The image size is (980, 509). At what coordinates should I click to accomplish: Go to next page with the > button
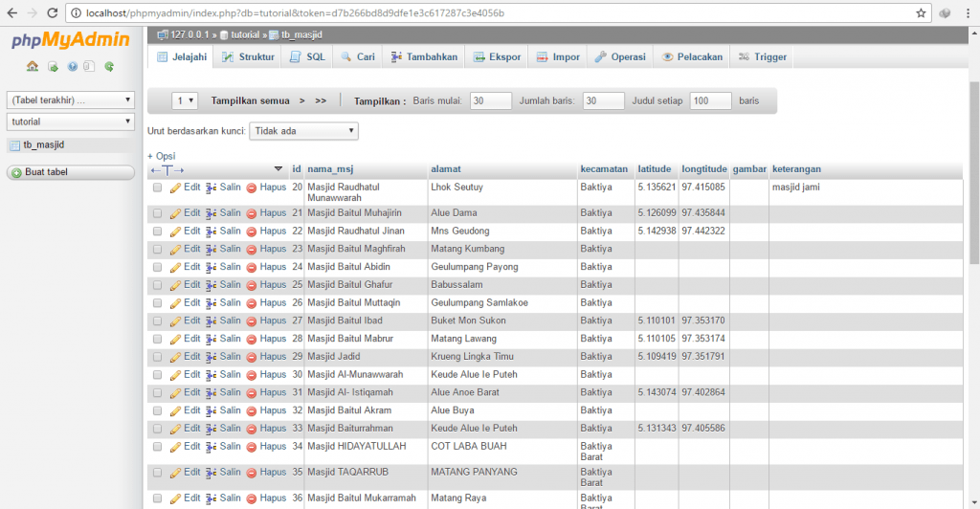(301, 100)
